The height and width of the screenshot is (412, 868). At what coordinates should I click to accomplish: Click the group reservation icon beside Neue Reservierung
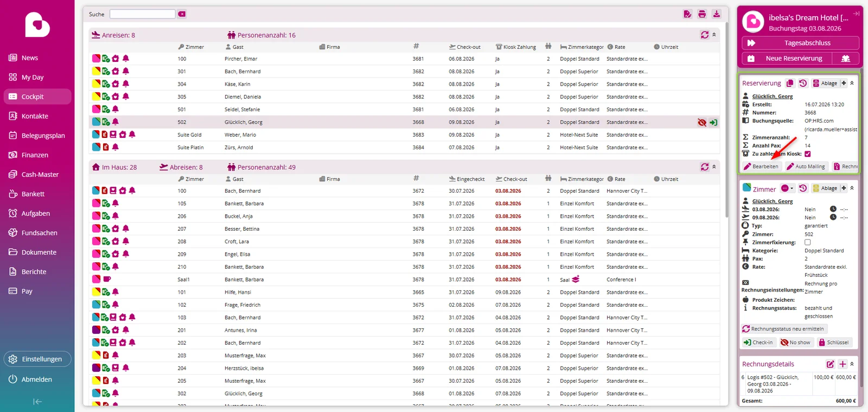846,59
